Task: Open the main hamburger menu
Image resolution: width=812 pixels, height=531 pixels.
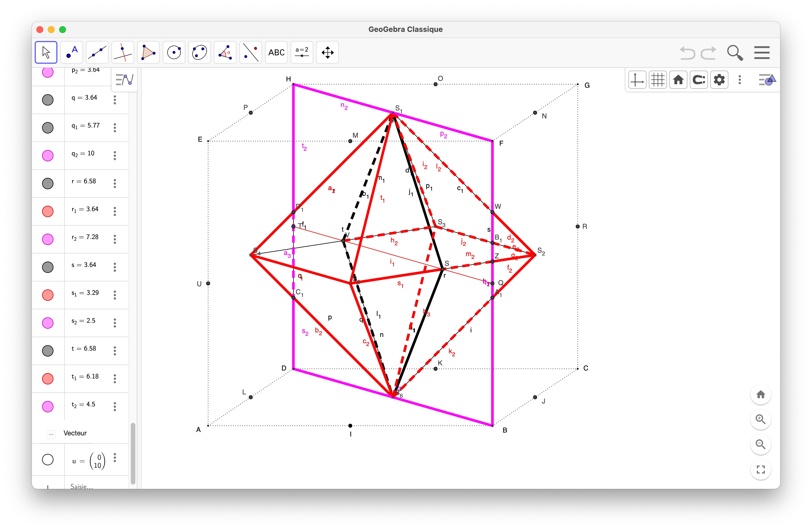Action: pyautogui.click(x=761, y=53)
